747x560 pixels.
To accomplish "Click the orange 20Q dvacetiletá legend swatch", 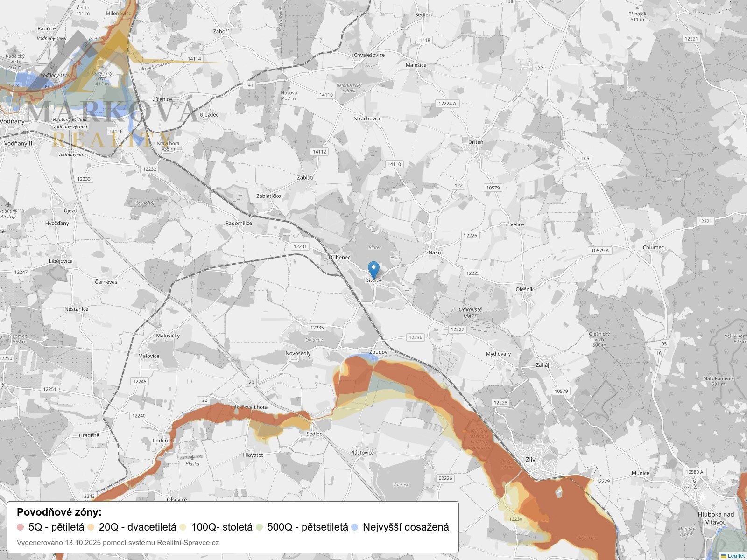I will coord(91,527).
